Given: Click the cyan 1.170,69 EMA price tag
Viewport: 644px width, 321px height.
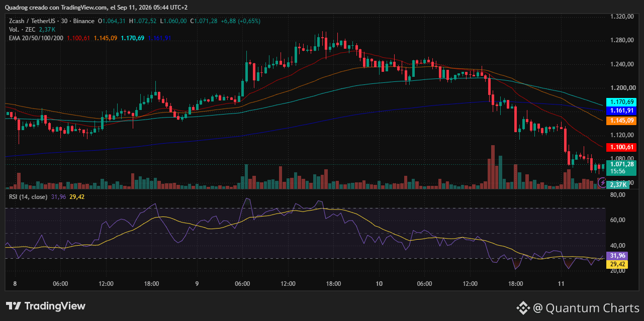Looking at the screenshot, I should point(621,102).
